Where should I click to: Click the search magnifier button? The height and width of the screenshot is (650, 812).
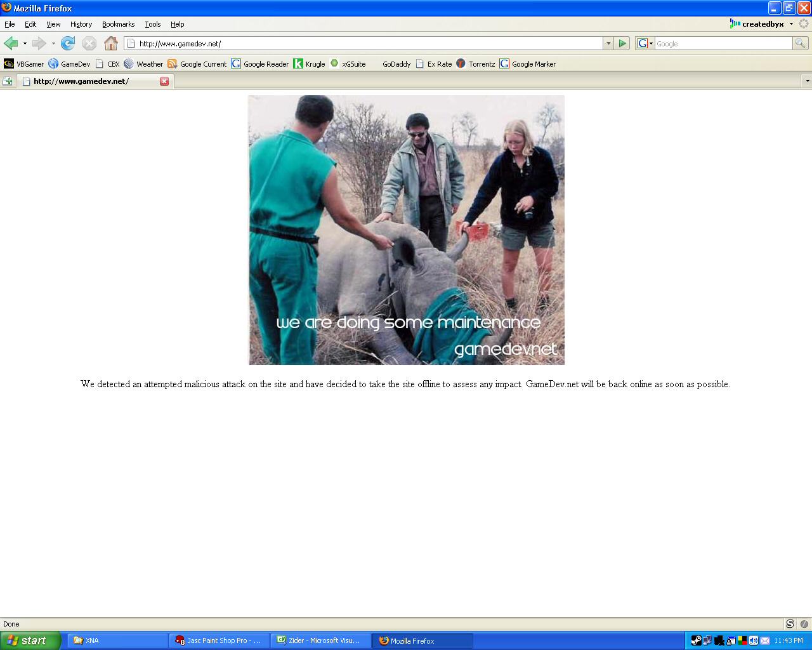tap(801, 43)
